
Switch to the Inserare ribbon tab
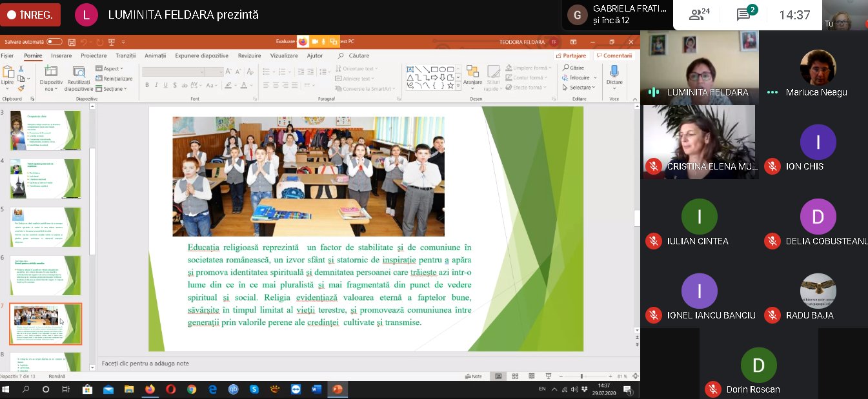point(62,56)
